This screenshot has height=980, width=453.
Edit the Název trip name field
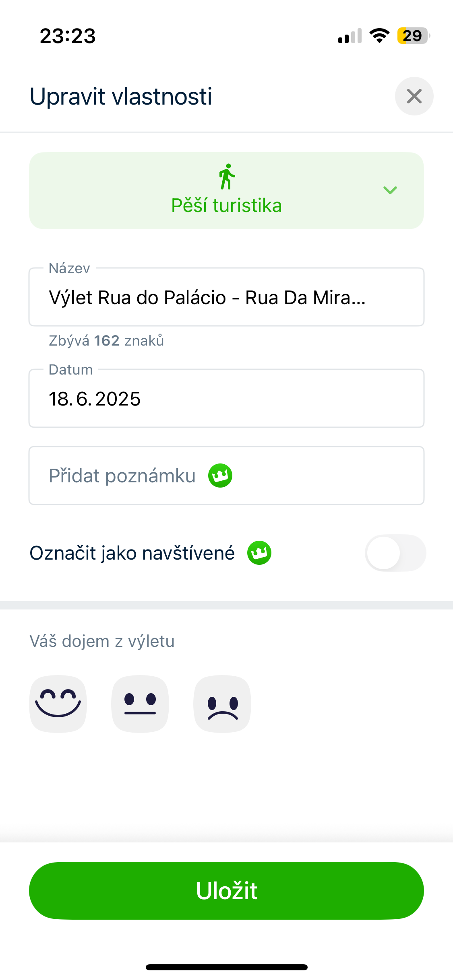pos(226,297)
